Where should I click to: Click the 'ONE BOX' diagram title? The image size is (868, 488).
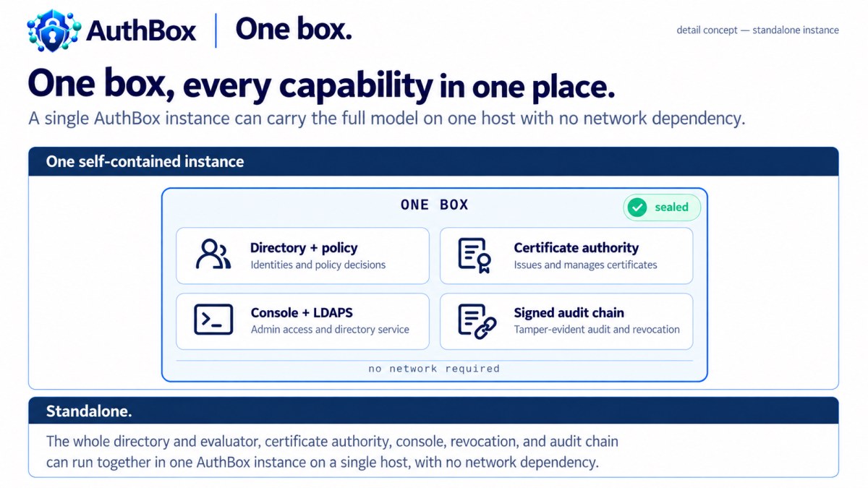click(x=435, y=205)
